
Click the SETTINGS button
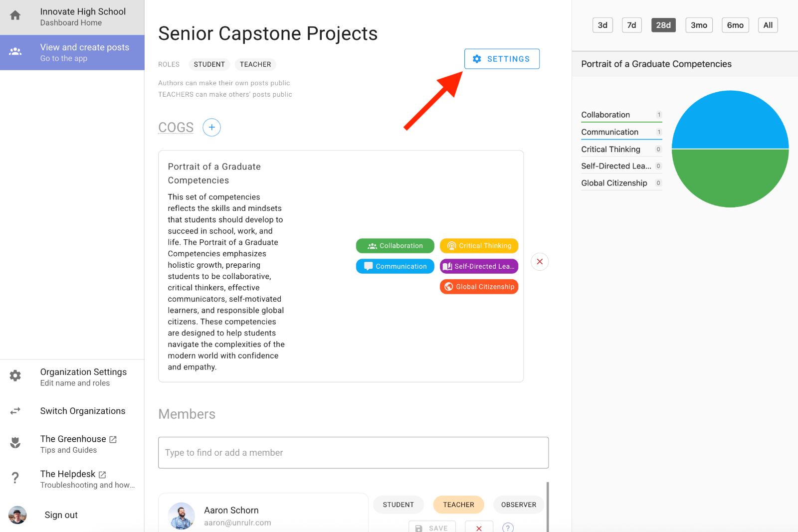click(502, 59)
